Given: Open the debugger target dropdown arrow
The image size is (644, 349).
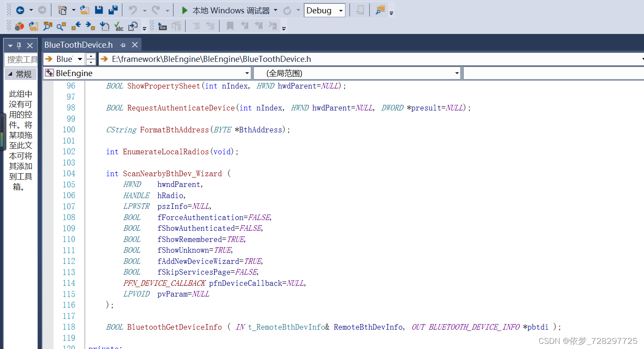Looking at the screenshot, I should 276,10.
